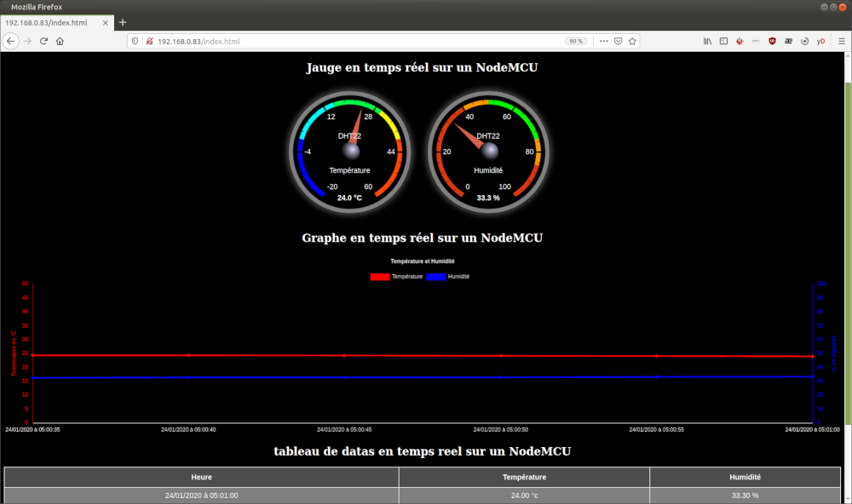Reload the current page
Screen dimensions: 852x504
43,41
